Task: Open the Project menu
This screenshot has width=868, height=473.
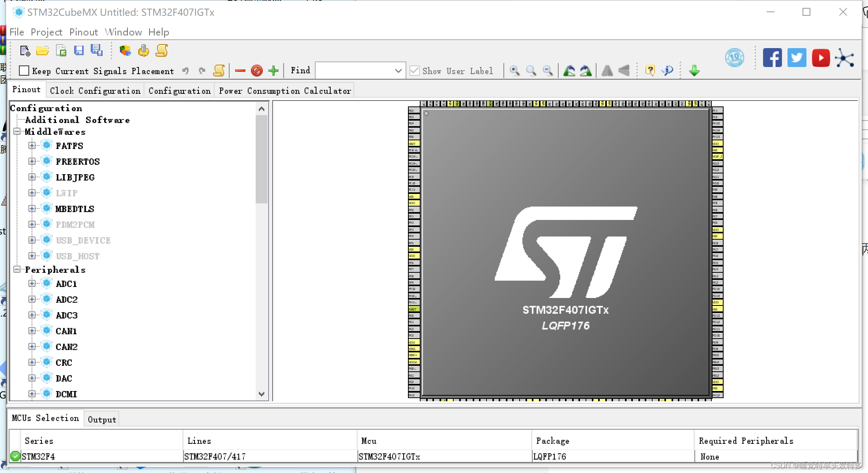Action: (x=47, y=32)
